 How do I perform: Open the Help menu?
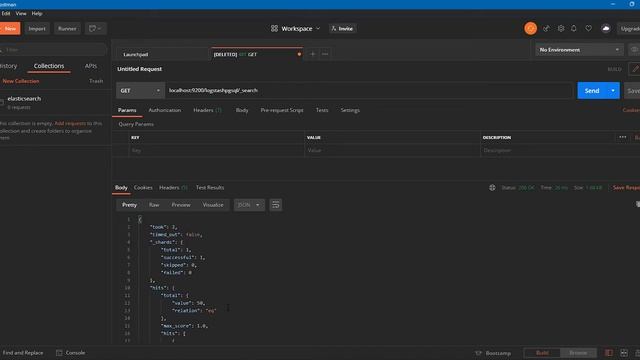tap(37, 13)
